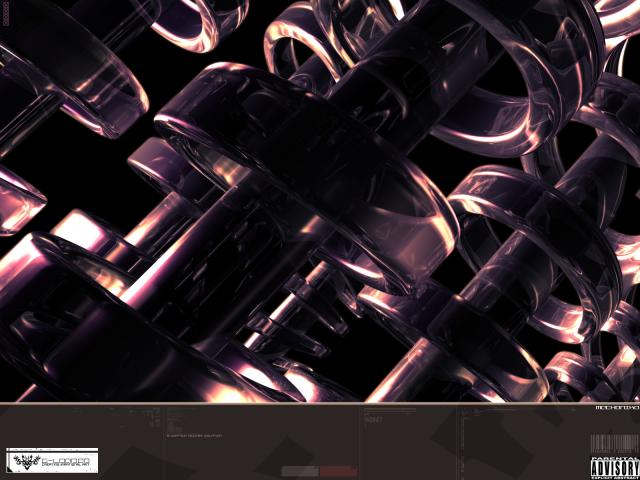
Task: Select the gray color block
Action: coord(300,471)
